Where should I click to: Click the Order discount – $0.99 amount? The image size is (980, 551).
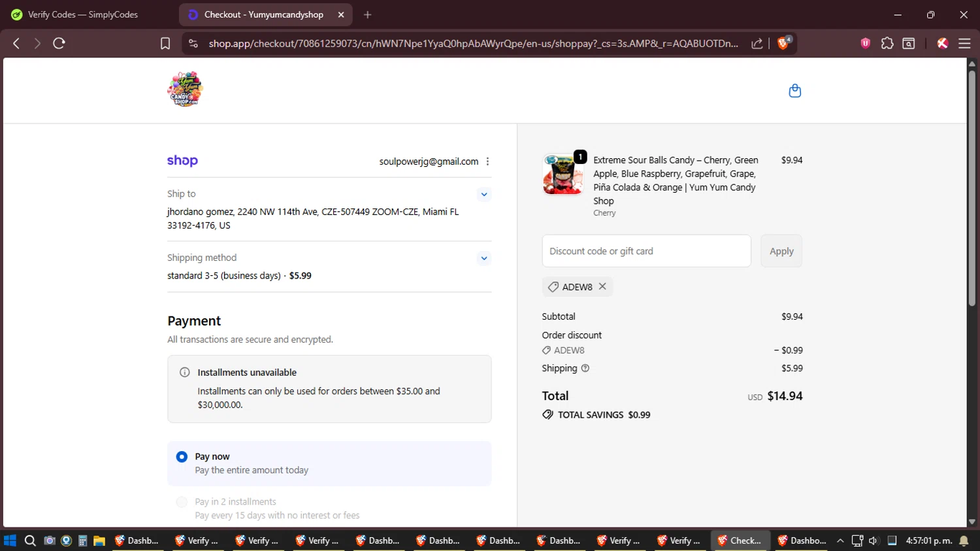pyautogui.click(x=788, y=350)
